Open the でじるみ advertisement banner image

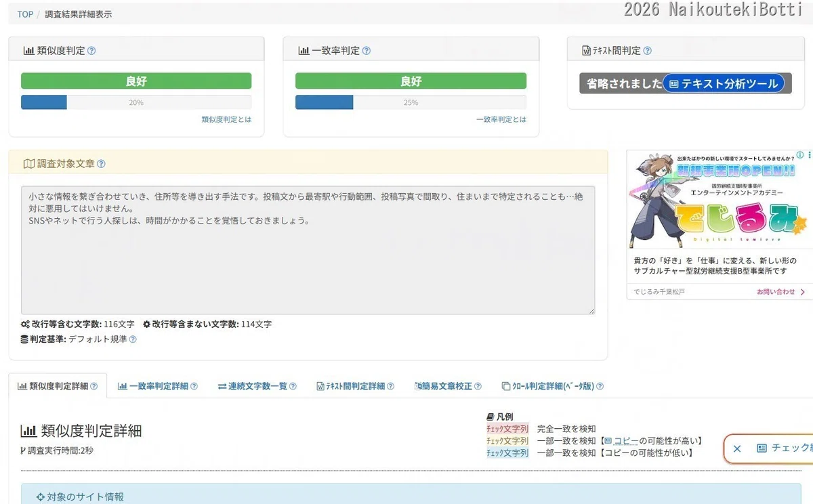pyautogui.click(x=720, y=201)
